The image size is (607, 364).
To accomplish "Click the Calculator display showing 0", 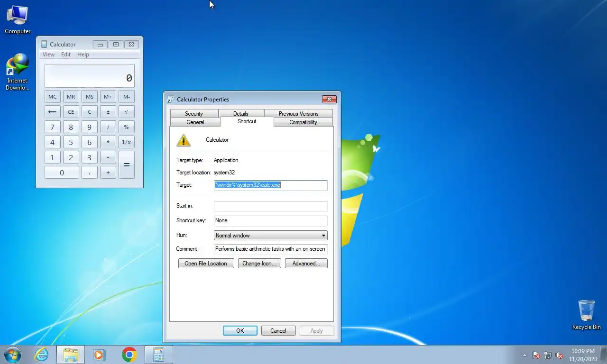I will point(90,76).
